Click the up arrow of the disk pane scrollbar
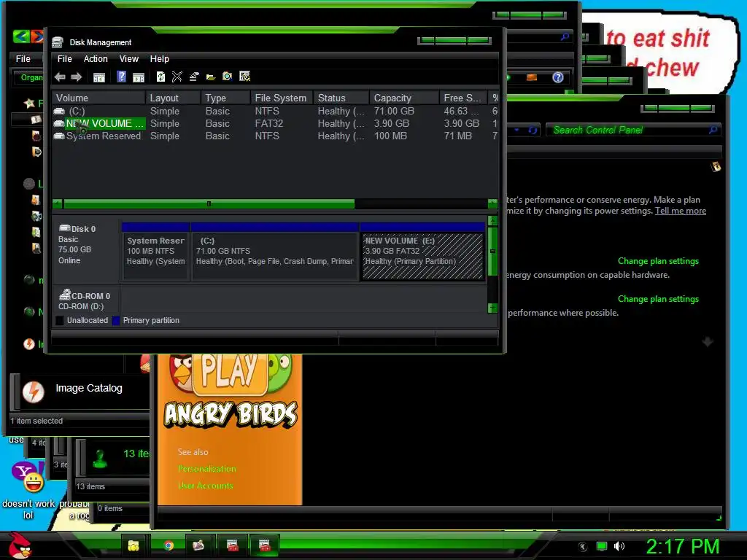This screenshot has width=747, height=560. (492, 220)
